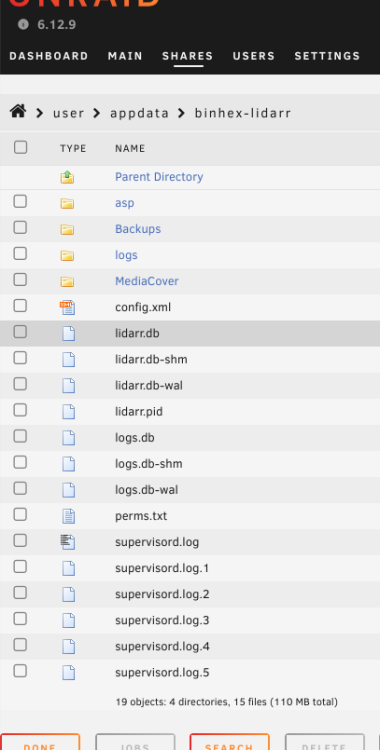Screen dimensions: 380x750
Task: Click the MediaCover folder icon
Action: click(67, 282)
